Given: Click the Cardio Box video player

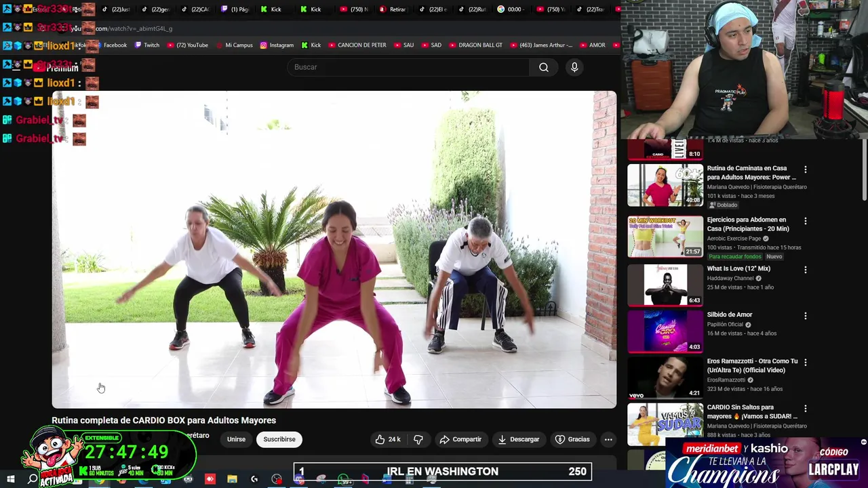Looking at the screenshot, I should 334,249.
